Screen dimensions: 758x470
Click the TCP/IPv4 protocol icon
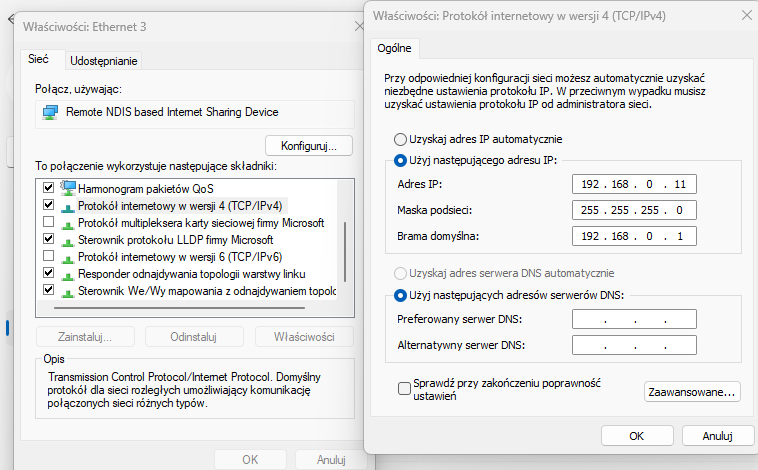coord(68,205)
